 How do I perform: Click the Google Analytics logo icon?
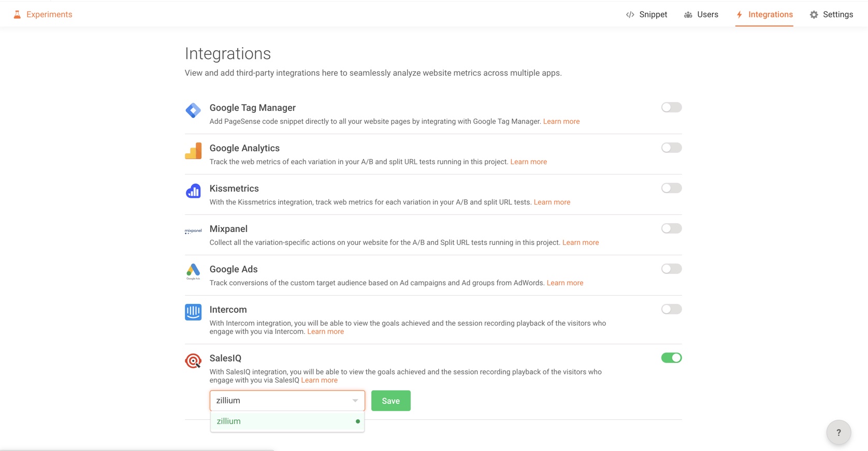[193, 151]
